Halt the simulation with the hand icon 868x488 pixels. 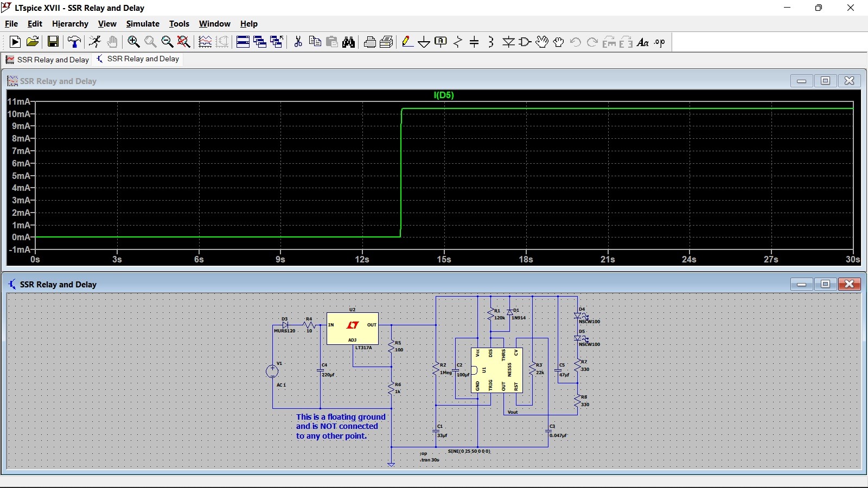112,42
